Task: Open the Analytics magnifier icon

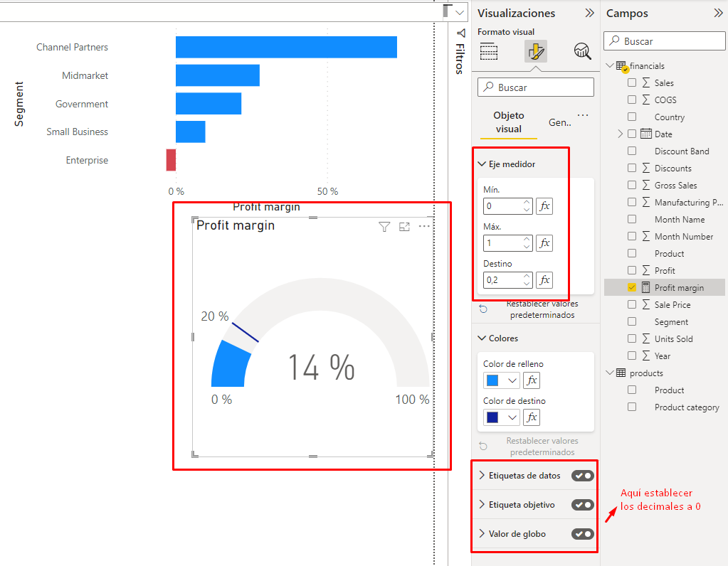Action: click(x=582, y=51)
